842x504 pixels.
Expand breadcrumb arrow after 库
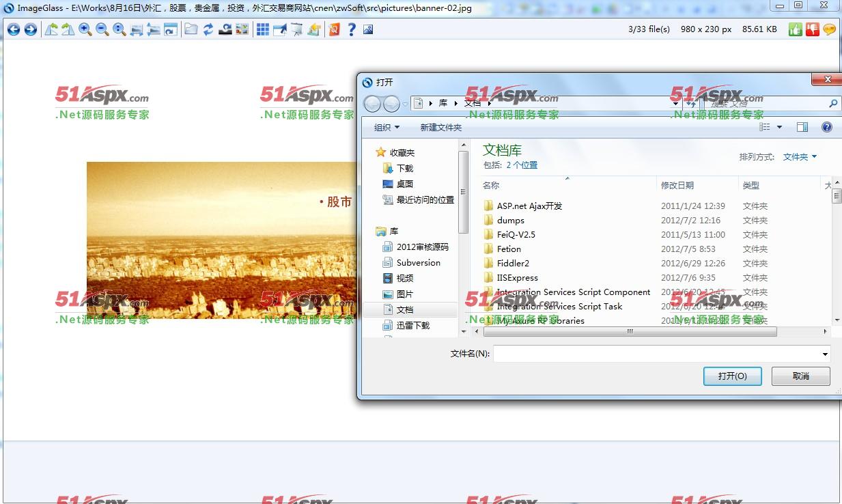(x=456, y=103)
